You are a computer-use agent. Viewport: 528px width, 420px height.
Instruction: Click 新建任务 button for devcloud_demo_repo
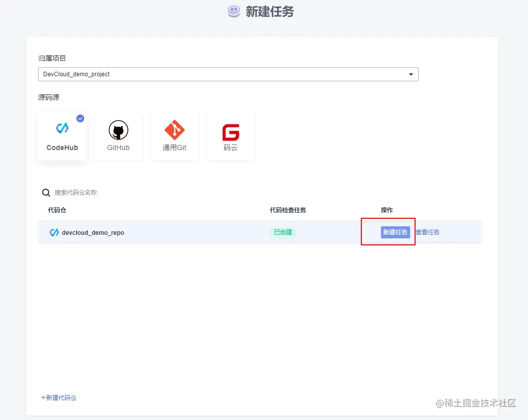click(x=395, y=232)
